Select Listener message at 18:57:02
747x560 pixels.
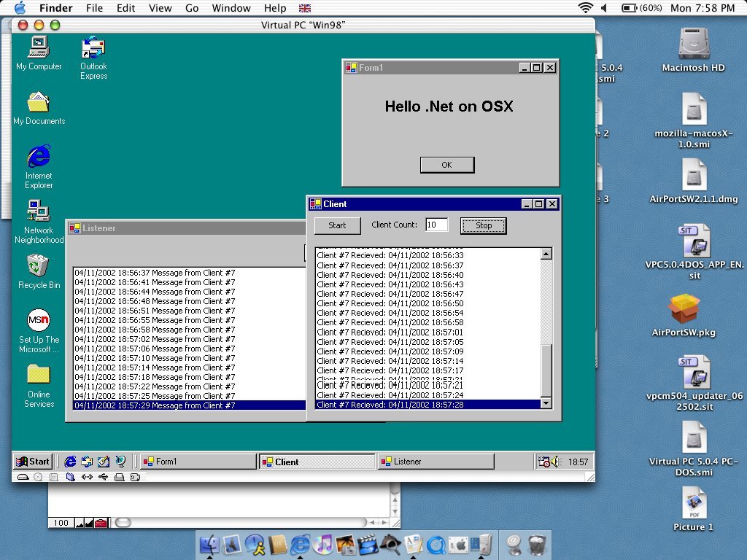tap(189, 339)
